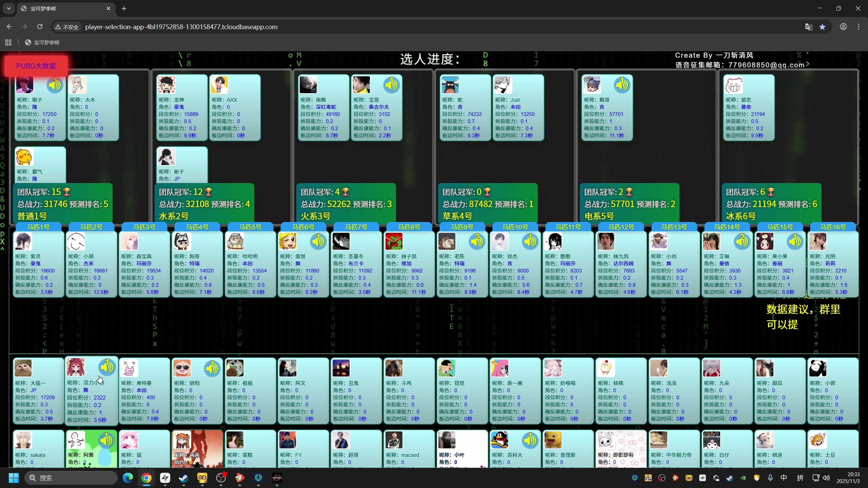
Task: Click speaker icon on 老陈's card
Action: 477,242
